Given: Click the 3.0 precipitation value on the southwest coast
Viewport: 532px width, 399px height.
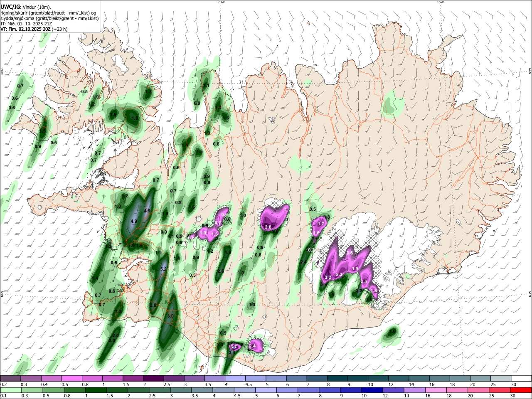Looking at the screenshot, I should point(170,316).
